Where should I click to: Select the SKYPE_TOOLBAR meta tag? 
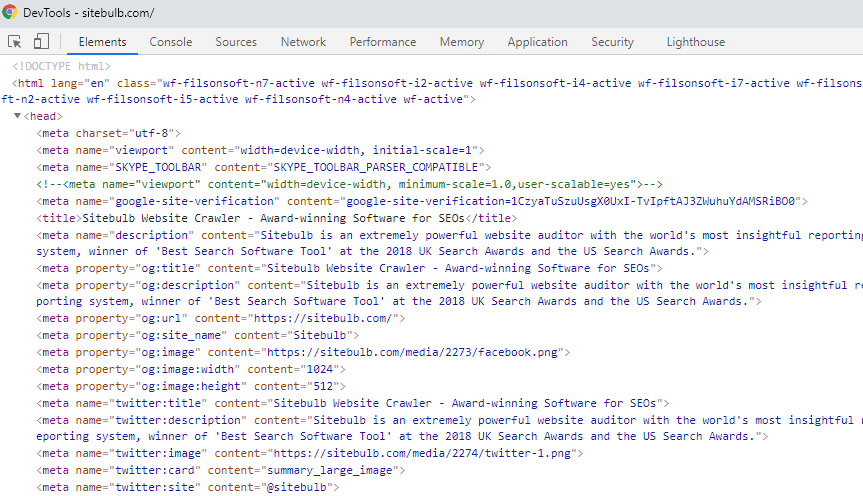264,167
